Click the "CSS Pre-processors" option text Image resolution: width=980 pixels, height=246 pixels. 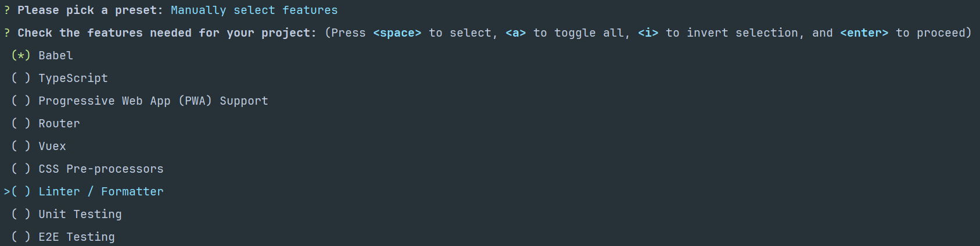(x=101, y=169)
